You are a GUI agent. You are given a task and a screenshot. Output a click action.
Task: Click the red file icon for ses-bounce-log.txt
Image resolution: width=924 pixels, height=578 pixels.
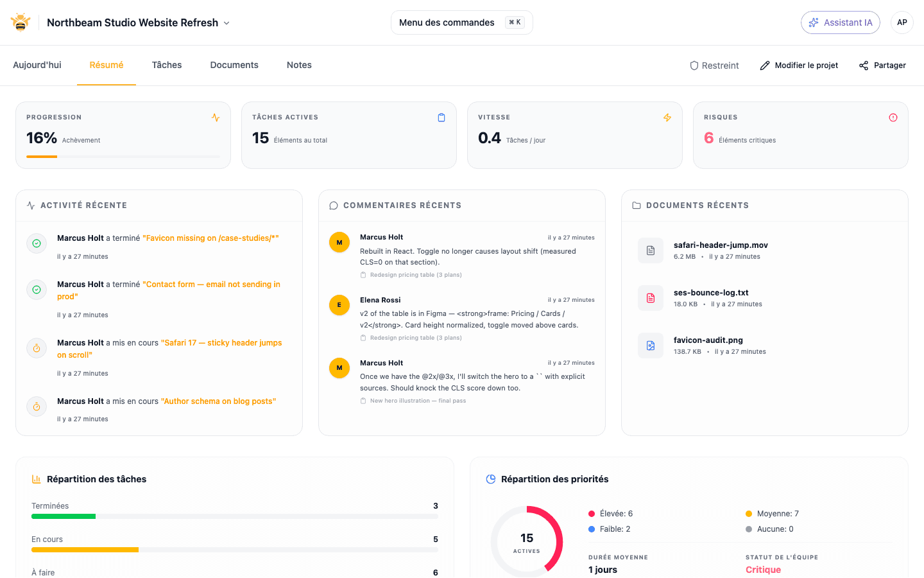click(650, 297)
